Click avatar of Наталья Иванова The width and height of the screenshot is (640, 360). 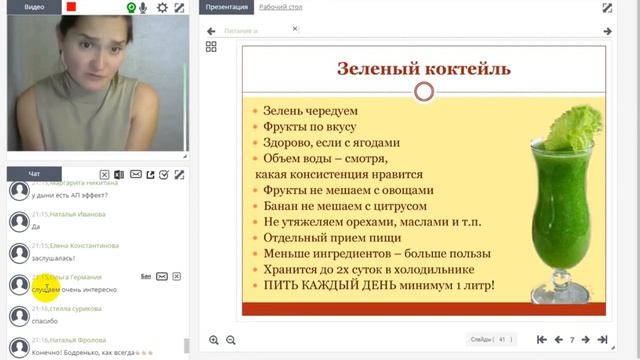click(19, 222)
